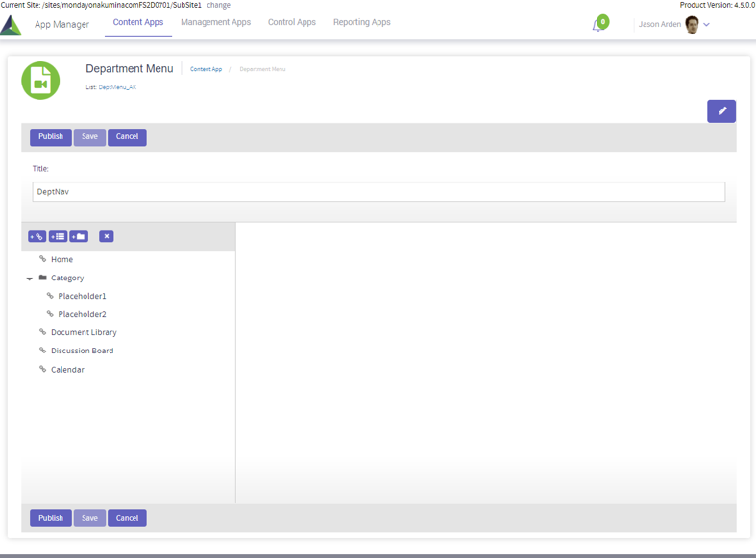
Task: Collapse the Category tree node
Action: [x=30, y=279]
